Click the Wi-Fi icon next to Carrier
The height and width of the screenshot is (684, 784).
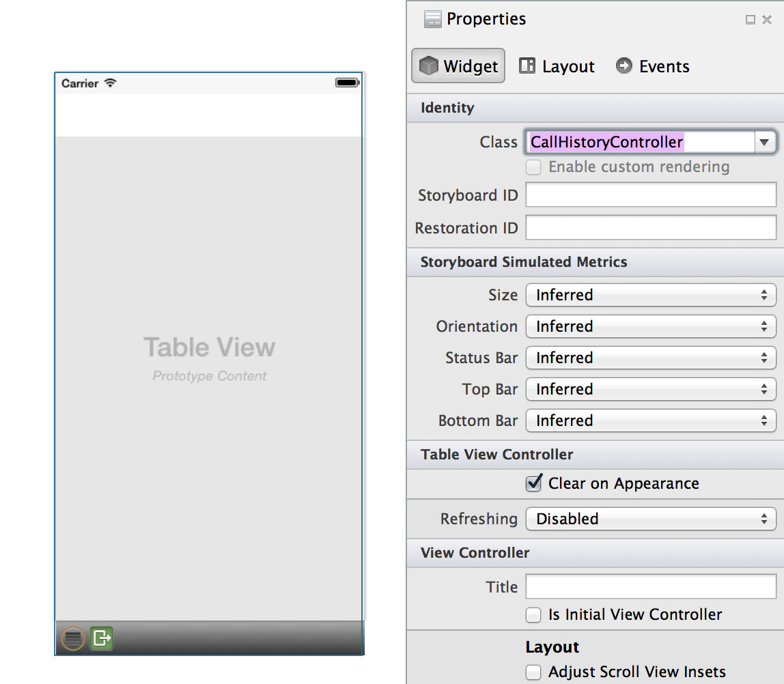coord(110,83)
